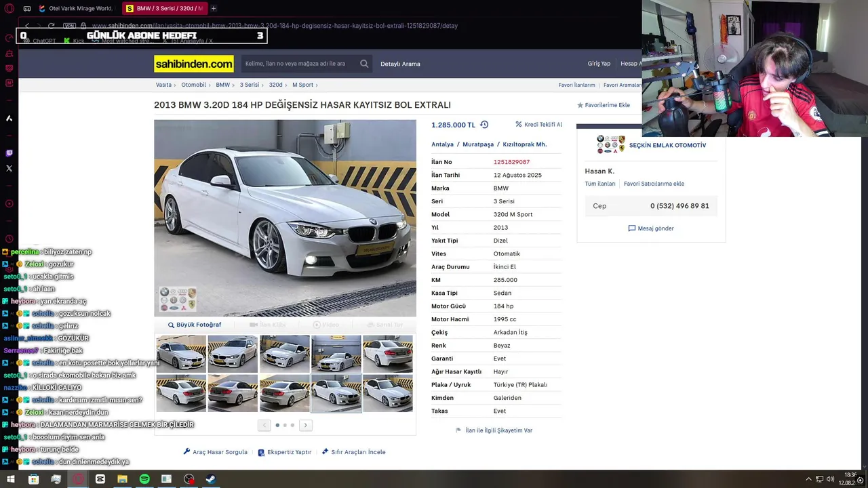This screenshot has width=868, height=488.
Task: Open File Explorer from the taskbar
Action: click(x=122, y=479)
